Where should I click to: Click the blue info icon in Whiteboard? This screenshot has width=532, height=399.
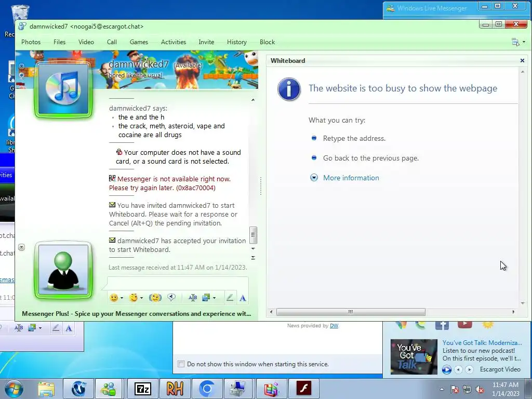pos(289,89)
